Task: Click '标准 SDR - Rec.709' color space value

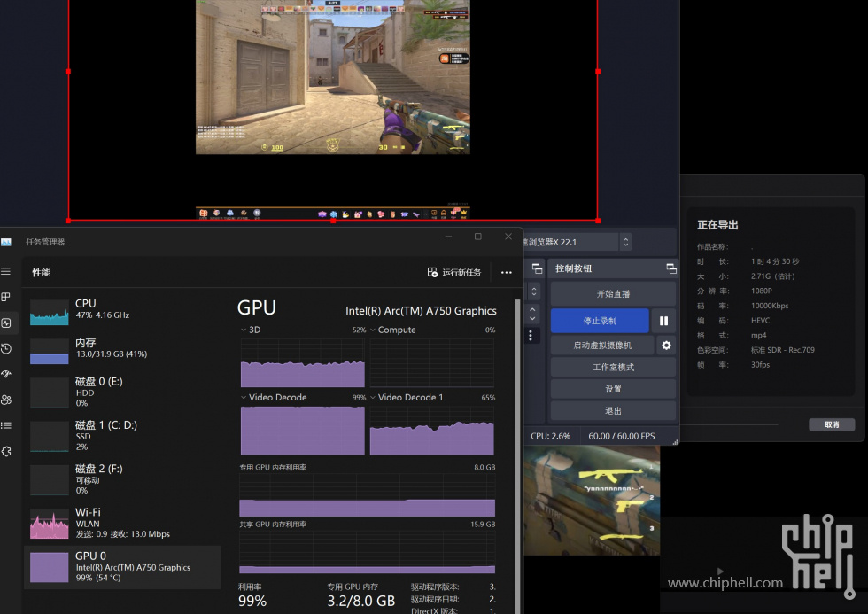Action: [x=783, y=350]
